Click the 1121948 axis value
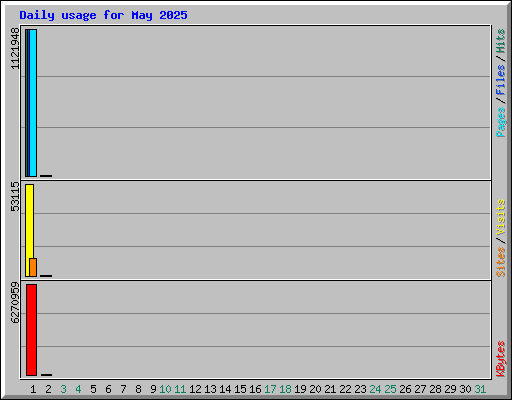512x400 pixels. [15, 49]
